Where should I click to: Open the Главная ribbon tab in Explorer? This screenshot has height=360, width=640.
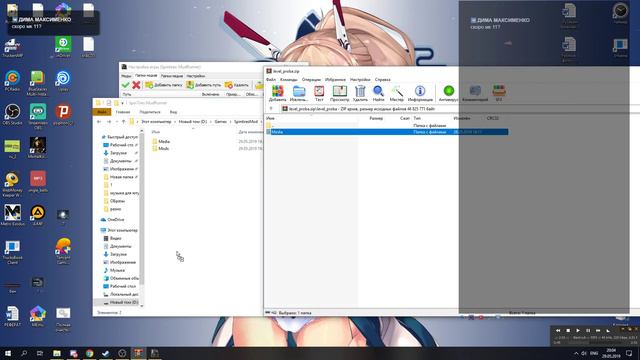pos(123,112)
